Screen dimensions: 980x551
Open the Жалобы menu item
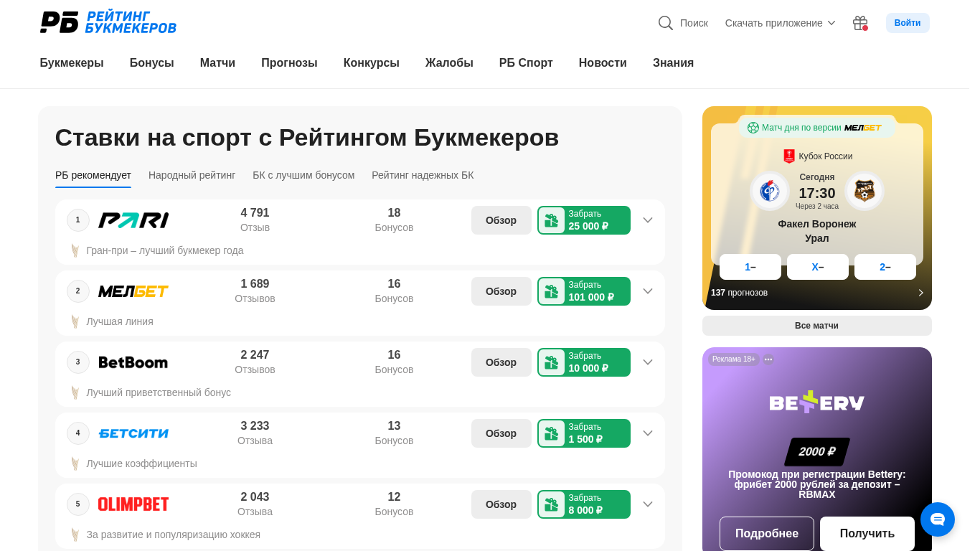[449, 63]
